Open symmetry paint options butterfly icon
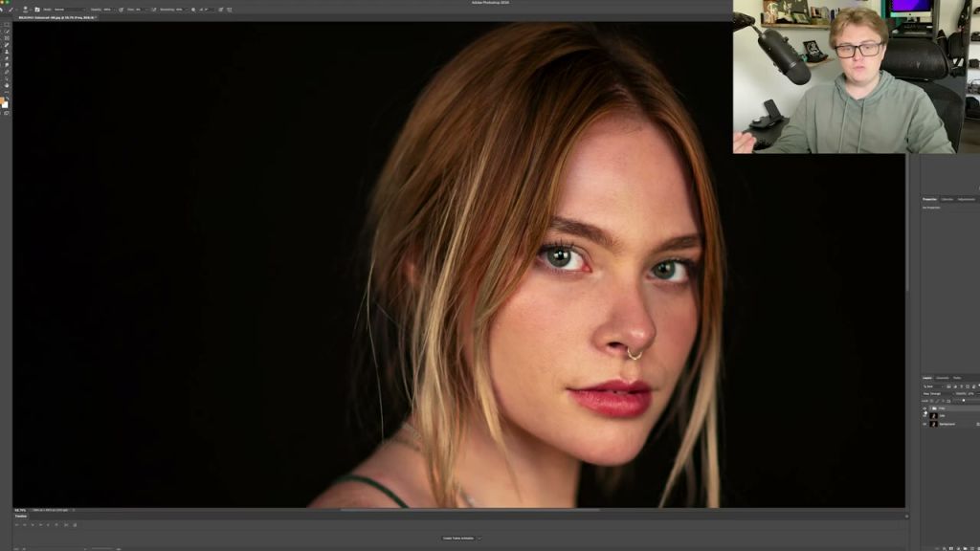The height and width of the screenshot is (551, 980). pyautogui.click(x=230, y=10)
